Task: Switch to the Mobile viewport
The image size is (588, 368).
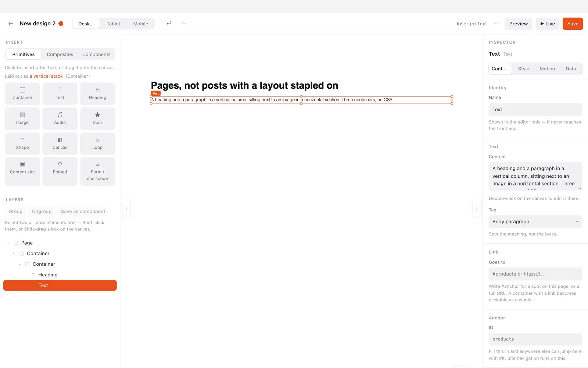Action: pyautogui.click(x=141, y=24)
